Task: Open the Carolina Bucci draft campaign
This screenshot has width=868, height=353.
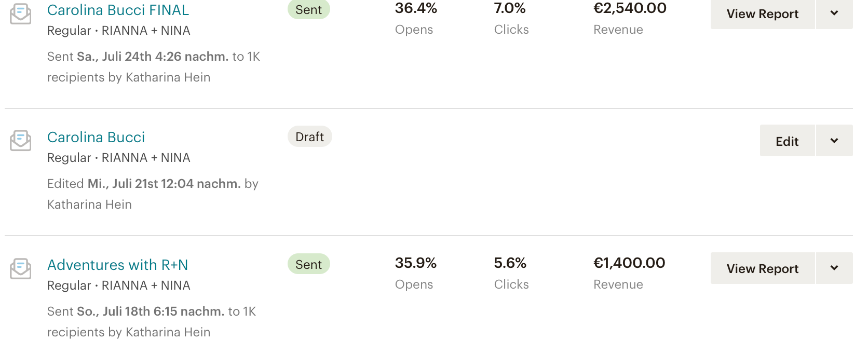Action: pyautogui.click(x=96, y=137)
